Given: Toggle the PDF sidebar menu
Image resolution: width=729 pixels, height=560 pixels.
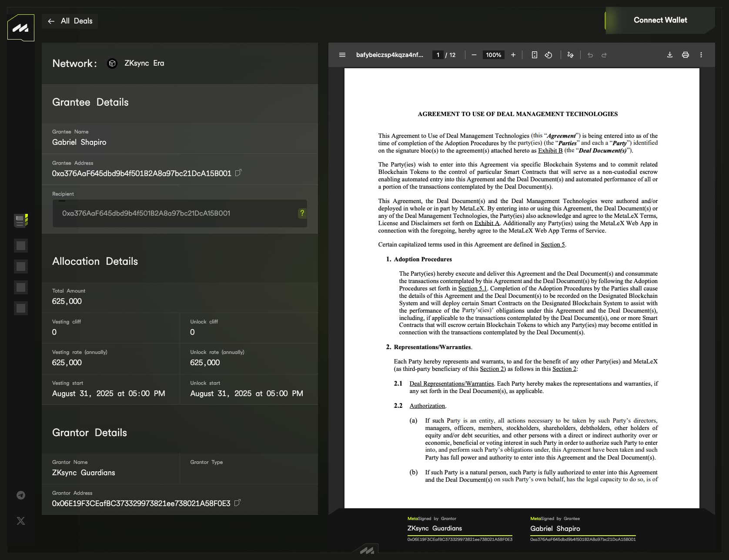Looking at the screenshot, I should tap(342, 55).
